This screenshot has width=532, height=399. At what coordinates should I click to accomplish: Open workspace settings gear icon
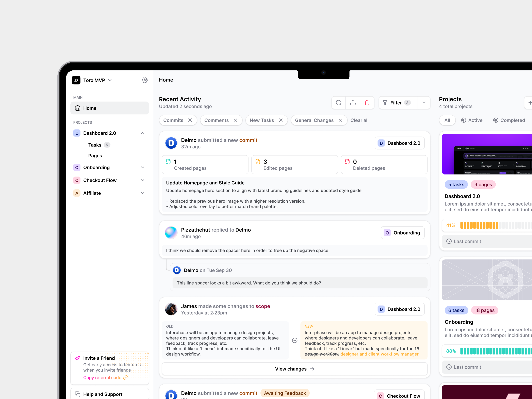click(x=145, y=80)
